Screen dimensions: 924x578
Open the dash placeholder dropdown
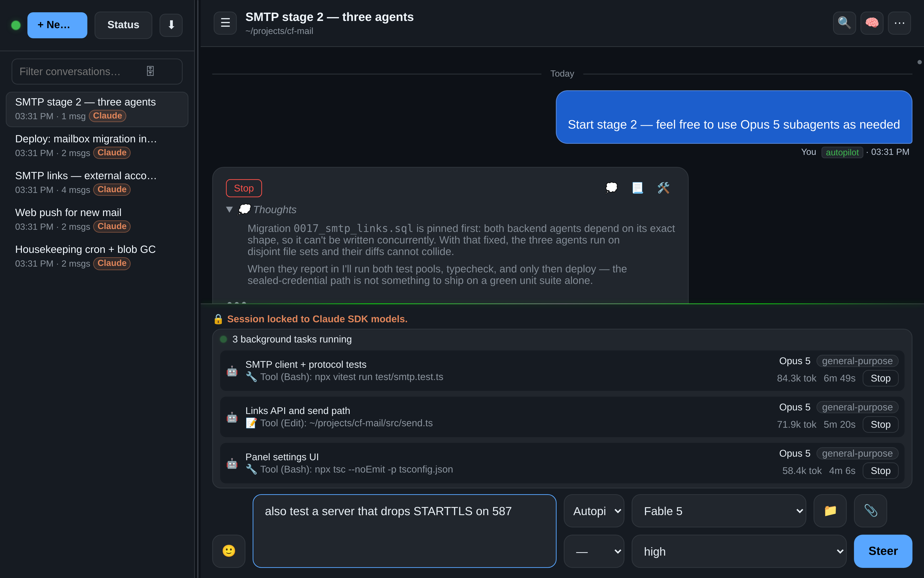[594, 551]
